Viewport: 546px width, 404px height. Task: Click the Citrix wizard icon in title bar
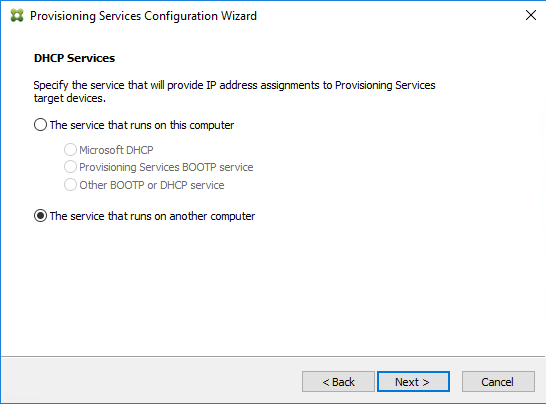17,16
